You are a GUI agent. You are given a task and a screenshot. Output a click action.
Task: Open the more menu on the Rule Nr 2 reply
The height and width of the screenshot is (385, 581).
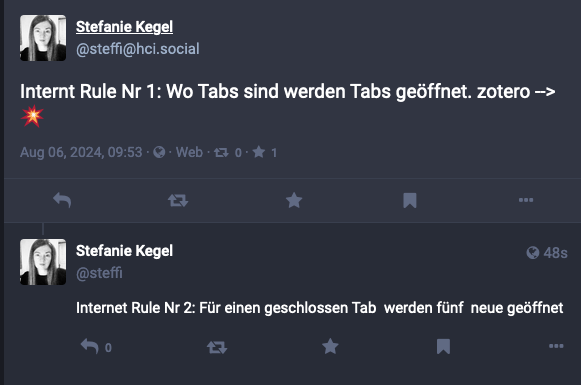click(556, 346)
